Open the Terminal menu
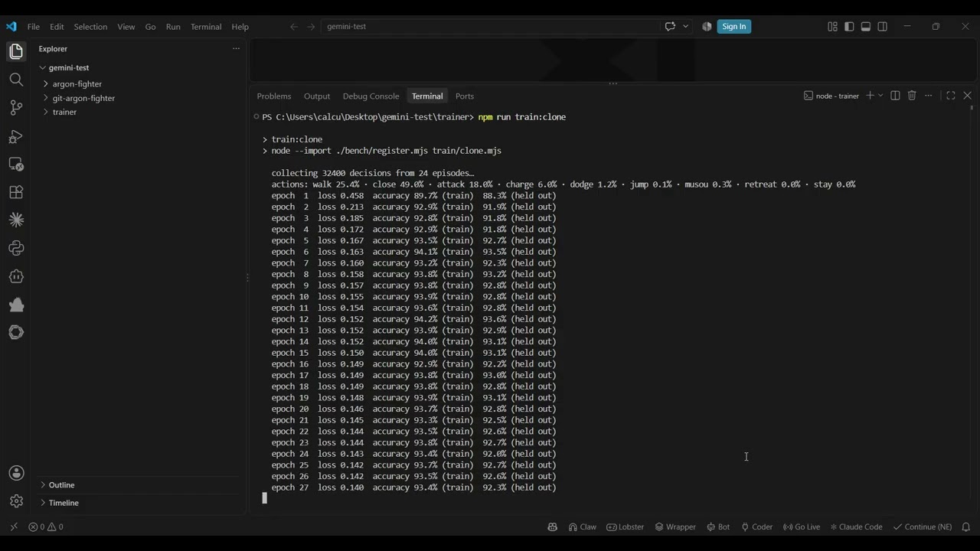This screenshot has height=551, width=980. click(x=205, y=26)
